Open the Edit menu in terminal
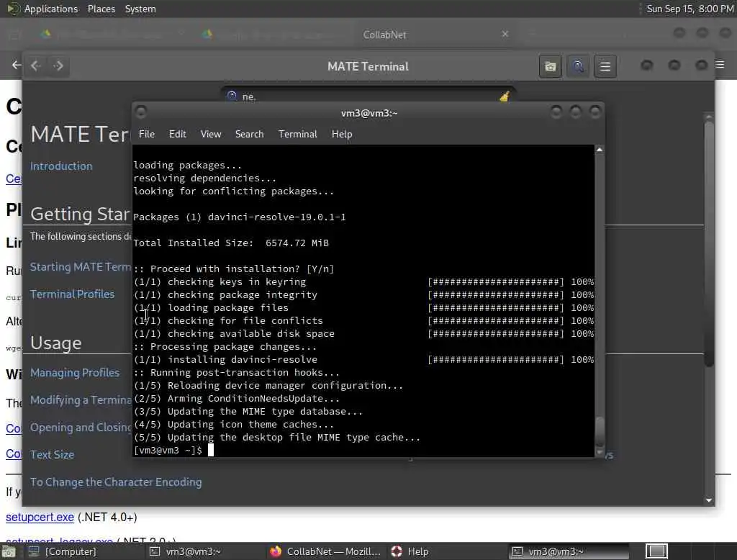The image size is (737, 560). 177,134
